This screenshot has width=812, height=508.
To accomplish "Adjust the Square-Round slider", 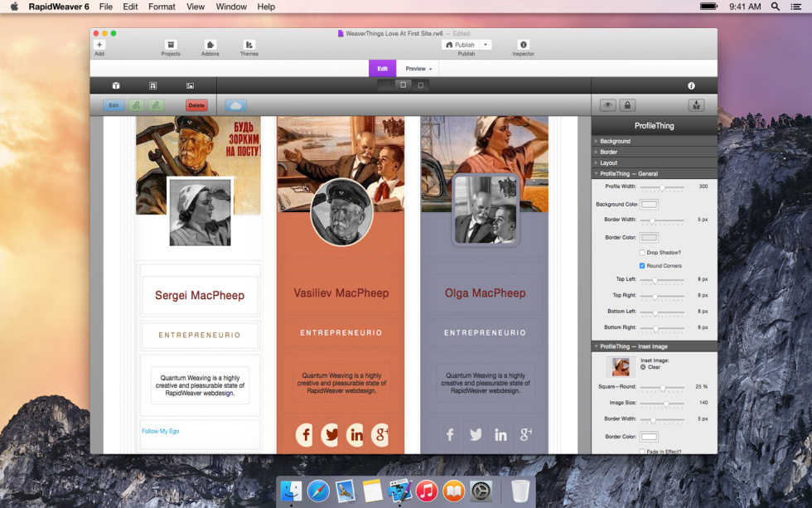I will tap(662, 387).
